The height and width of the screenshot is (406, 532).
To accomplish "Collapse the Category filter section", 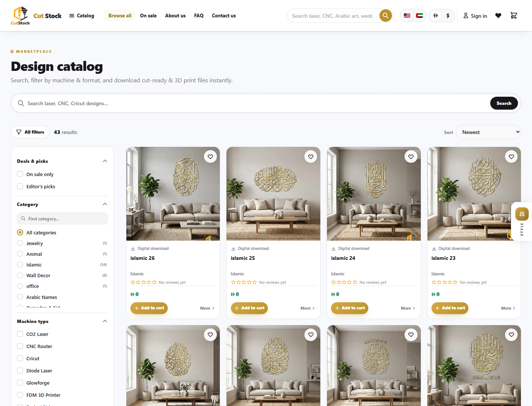I will click(x=105, y=204).
